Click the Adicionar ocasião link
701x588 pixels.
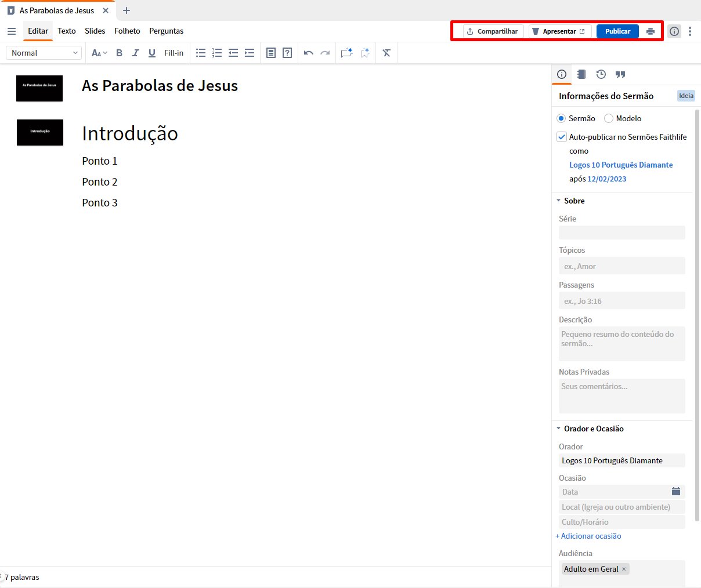click(588, 536)
